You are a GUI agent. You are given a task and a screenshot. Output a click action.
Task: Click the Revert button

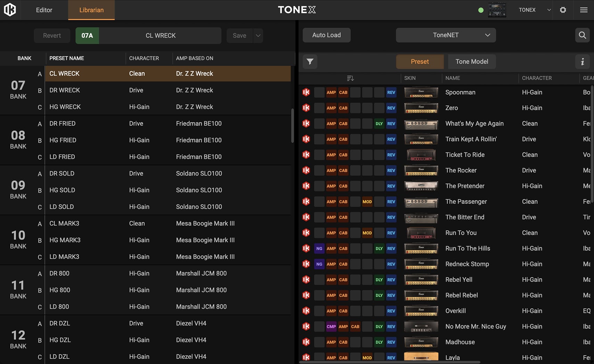pyautogui.click(x=52, y=35)
